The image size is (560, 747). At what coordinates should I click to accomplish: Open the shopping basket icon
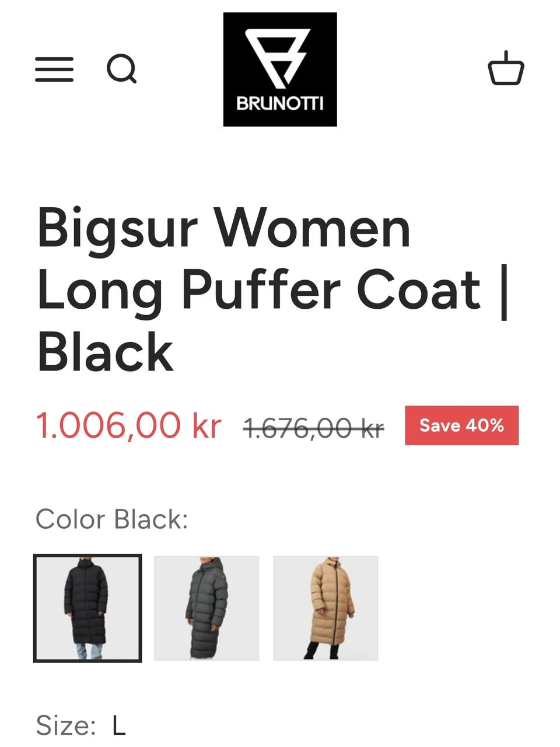coord(506,69)
